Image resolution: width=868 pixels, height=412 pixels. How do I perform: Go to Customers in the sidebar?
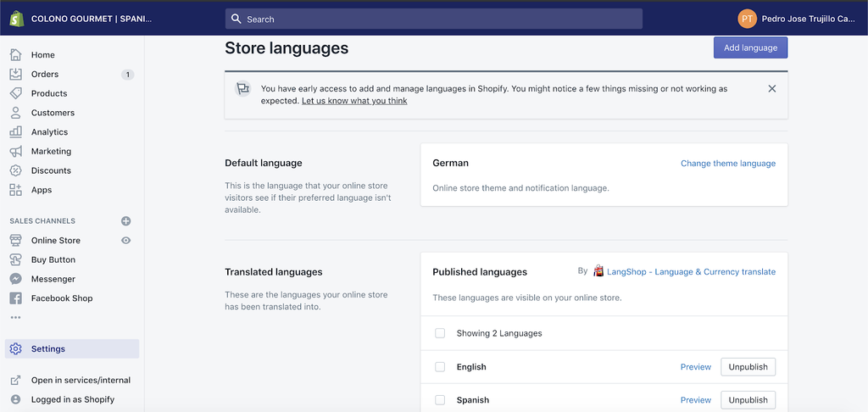tap(53, 113)
